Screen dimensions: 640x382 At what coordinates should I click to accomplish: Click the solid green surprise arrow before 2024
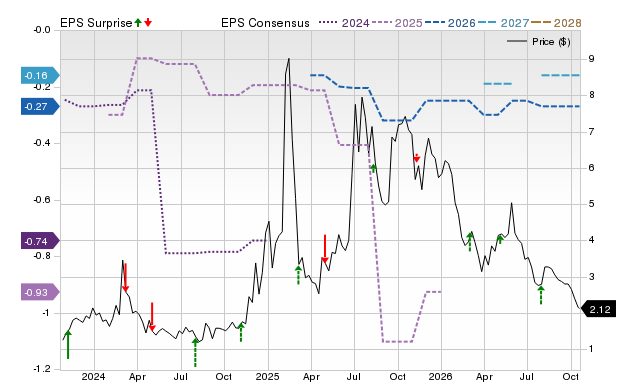click(68, 345)
